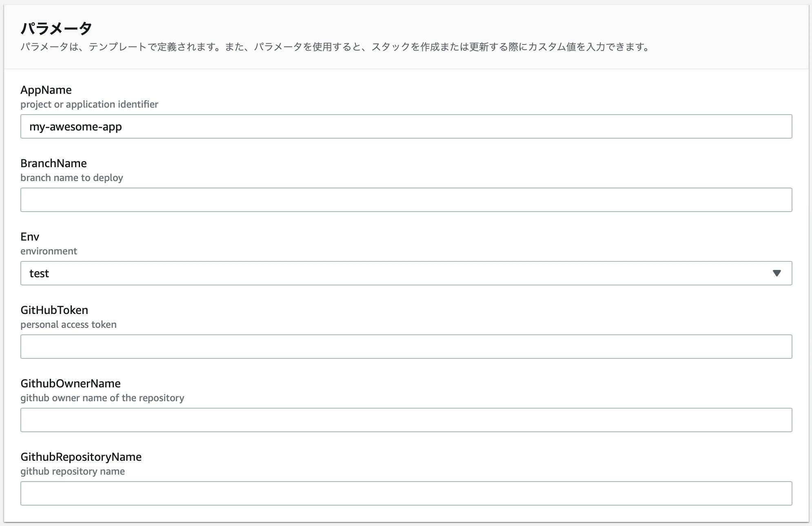Click the 'branch name to deploy' hint
This screenshot has width=812, height=526.
coord(72,178)
